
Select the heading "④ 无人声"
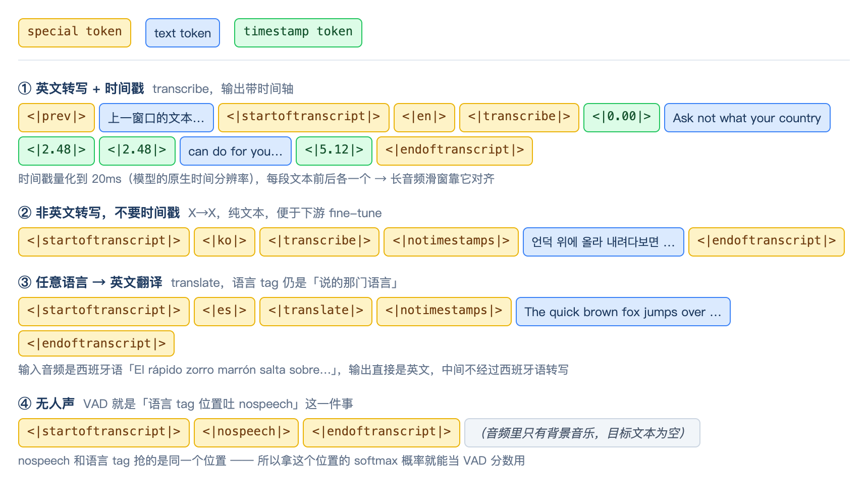click(x=46, y=404)
